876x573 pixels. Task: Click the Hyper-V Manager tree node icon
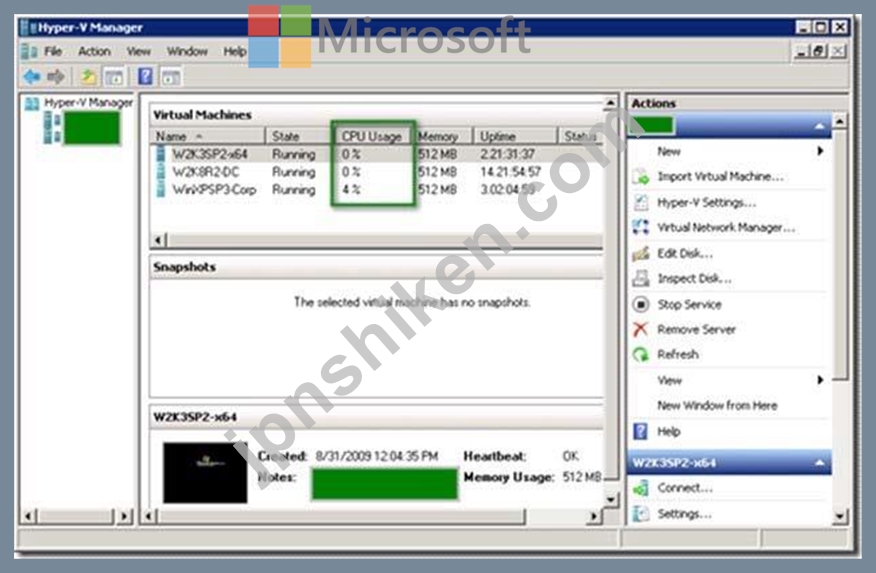(32, 103)
